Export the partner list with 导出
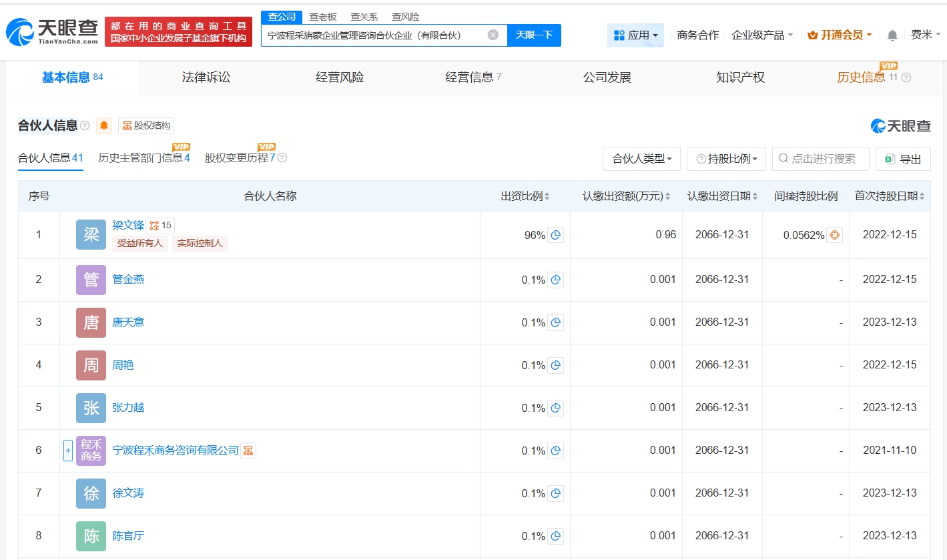The height and width of the screenshot is (560, 947). (x=903, y=159)
